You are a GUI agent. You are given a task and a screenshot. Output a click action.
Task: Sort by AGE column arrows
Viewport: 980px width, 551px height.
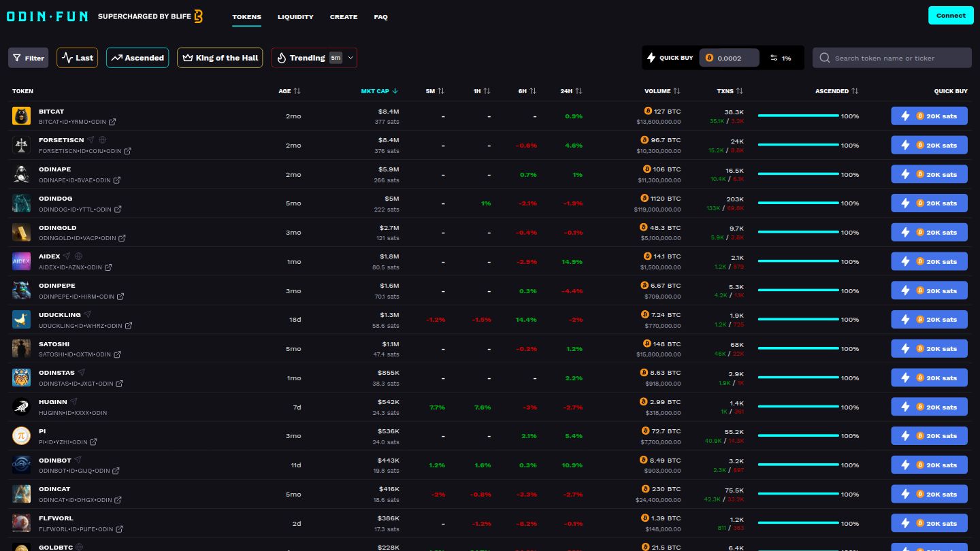pos(297,91)
